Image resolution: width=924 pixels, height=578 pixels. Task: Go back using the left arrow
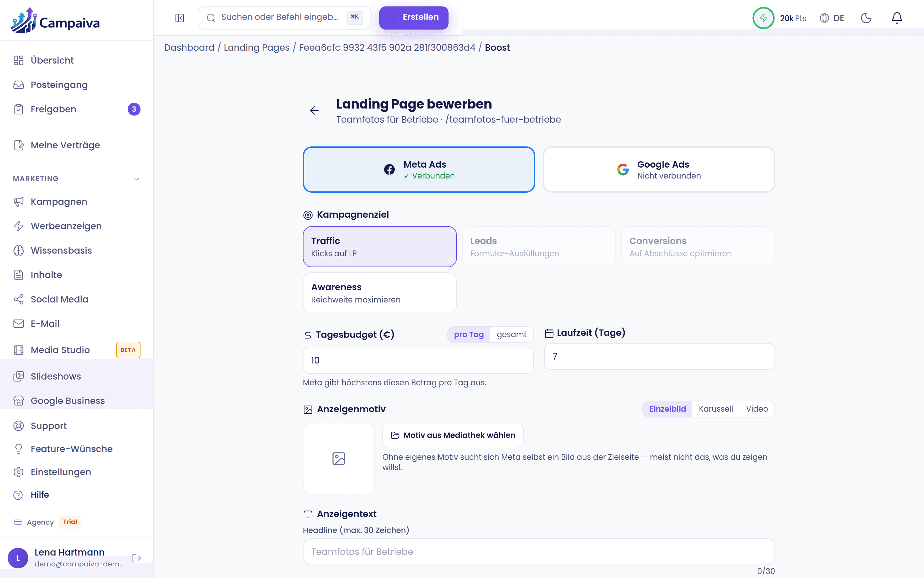pyautogui.click(x=314, y=110)
